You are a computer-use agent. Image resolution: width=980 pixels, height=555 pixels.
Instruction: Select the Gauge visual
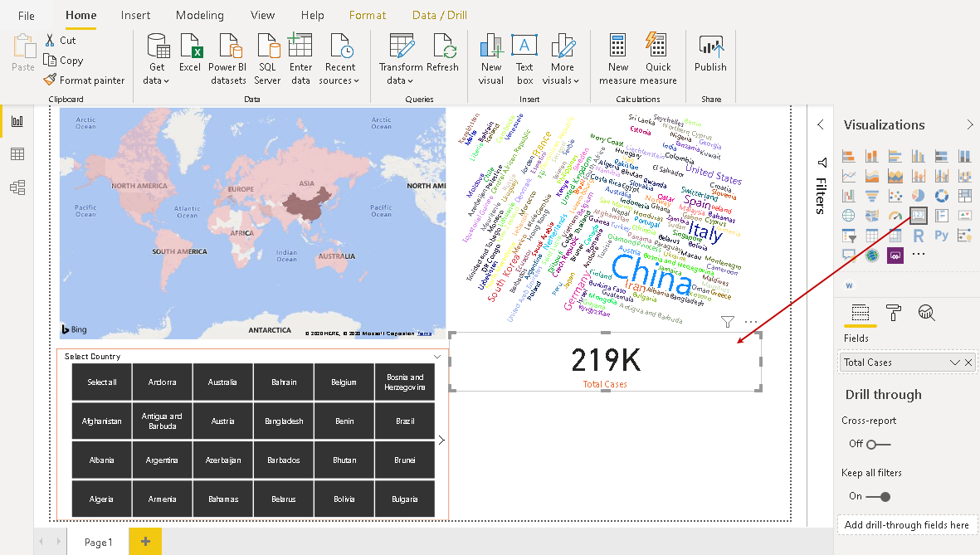tap(895, 216)
